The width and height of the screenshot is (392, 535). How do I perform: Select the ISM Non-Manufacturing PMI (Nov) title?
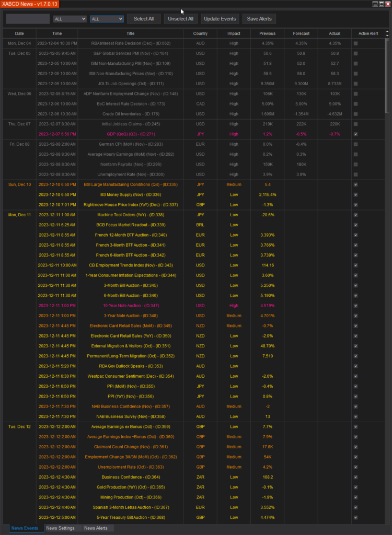[x=131, y=63]
